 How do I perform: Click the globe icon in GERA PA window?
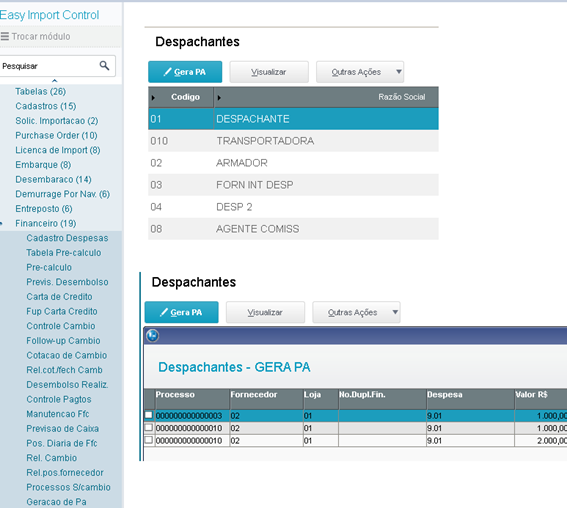pyautogui.click(x=153, y=336)
